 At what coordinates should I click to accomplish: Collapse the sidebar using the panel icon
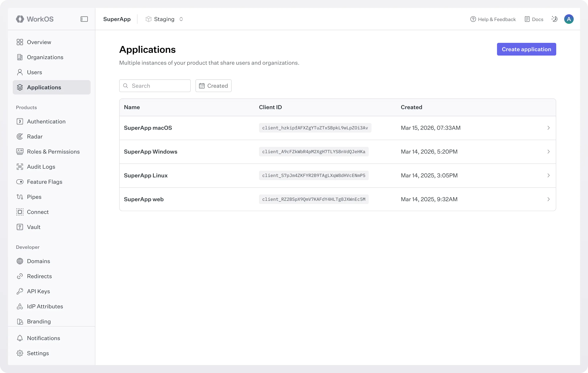84,19
